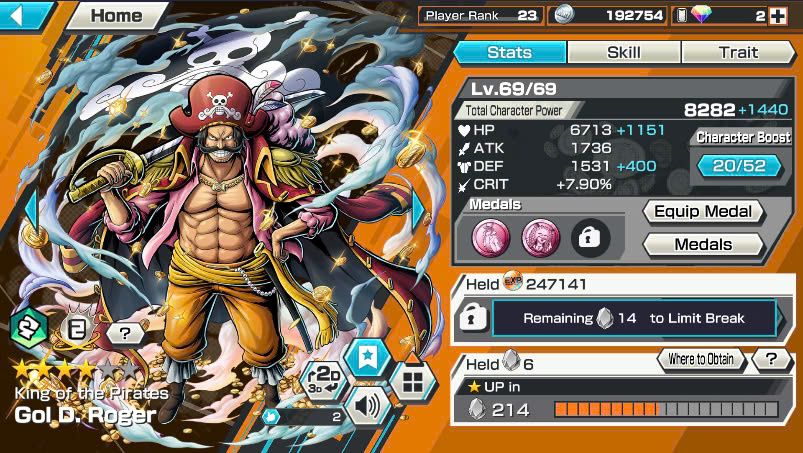This screenshot has height=453, width=803.
Task: Tap the locked third medal slot
Action: (590, 238)
